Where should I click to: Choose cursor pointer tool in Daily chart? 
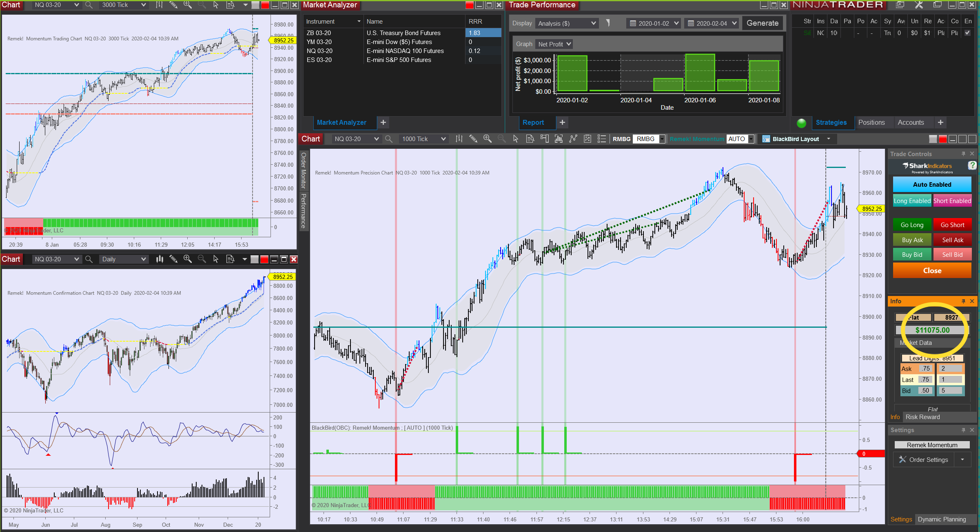(216, 259)
